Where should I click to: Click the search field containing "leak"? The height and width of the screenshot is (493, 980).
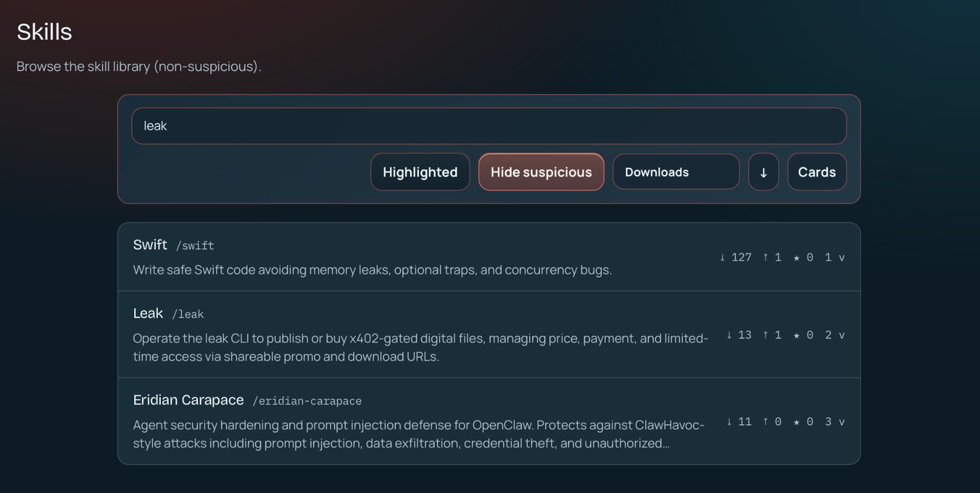coord(489,126)
